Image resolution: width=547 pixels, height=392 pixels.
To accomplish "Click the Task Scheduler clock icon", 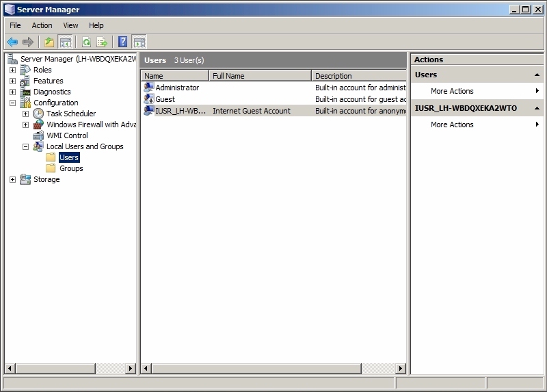I will coord(38,114).
